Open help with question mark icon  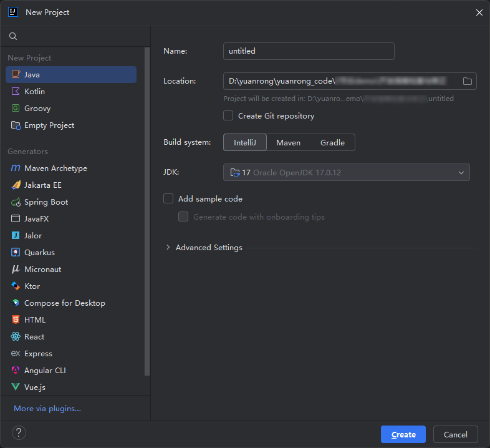pos(19,433)
